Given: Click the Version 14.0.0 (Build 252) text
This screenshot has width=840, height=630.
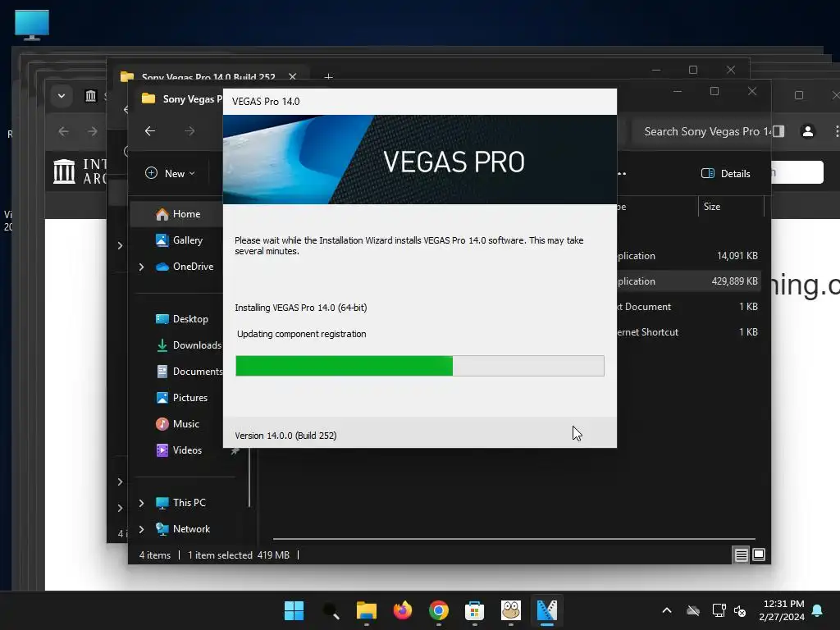Looking at the screenshot, I should point(285,436).
